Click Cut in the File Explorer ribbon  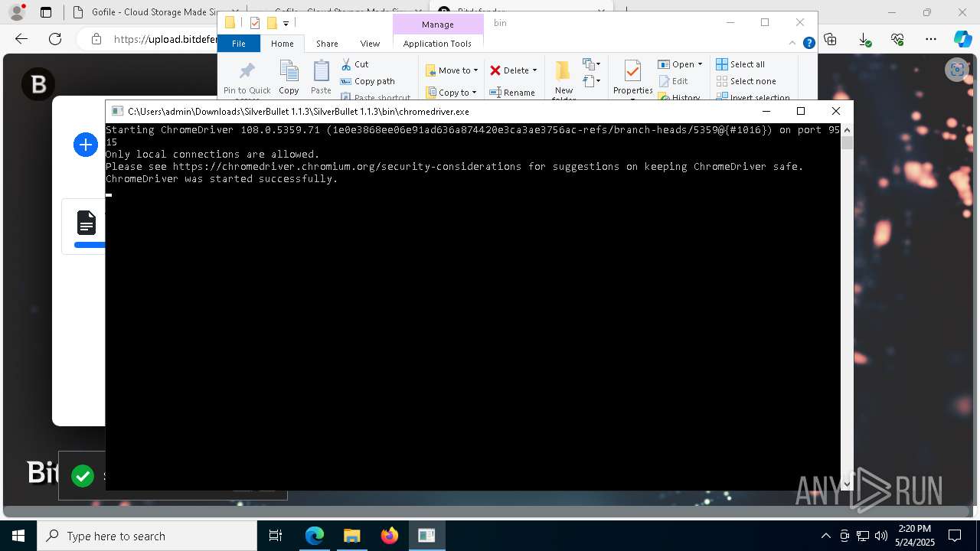354,64
